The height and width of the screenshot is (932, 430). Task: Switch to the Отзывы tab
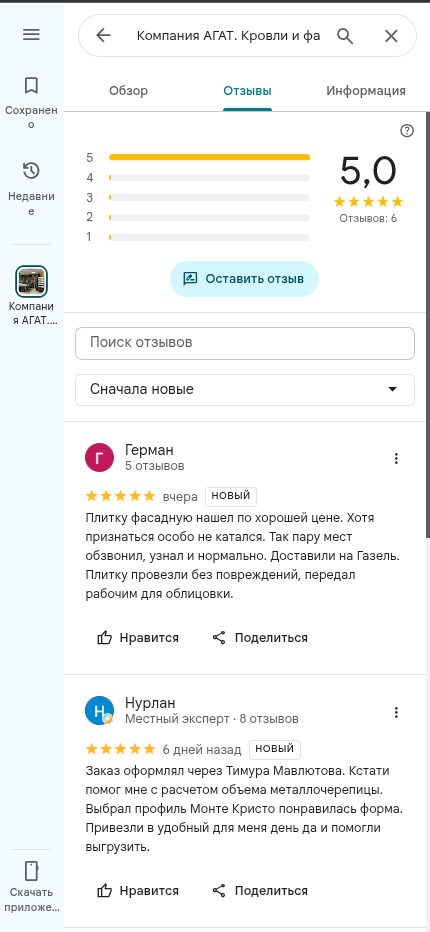(x=247, y=91)
